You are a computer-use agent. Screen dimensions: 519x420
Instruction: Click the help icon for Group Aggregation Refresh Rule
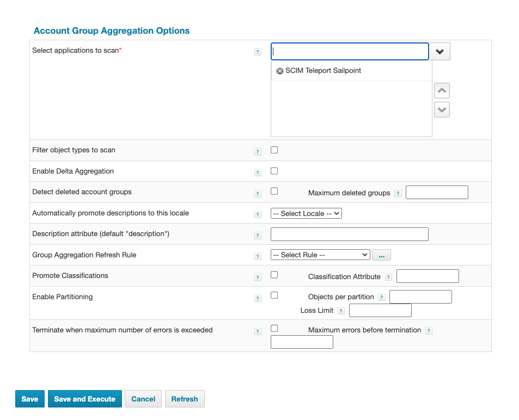258,256
